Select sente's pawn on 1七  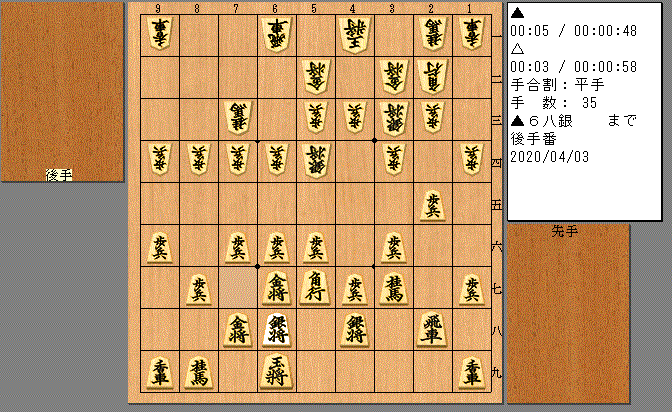(x=471, y=288)
